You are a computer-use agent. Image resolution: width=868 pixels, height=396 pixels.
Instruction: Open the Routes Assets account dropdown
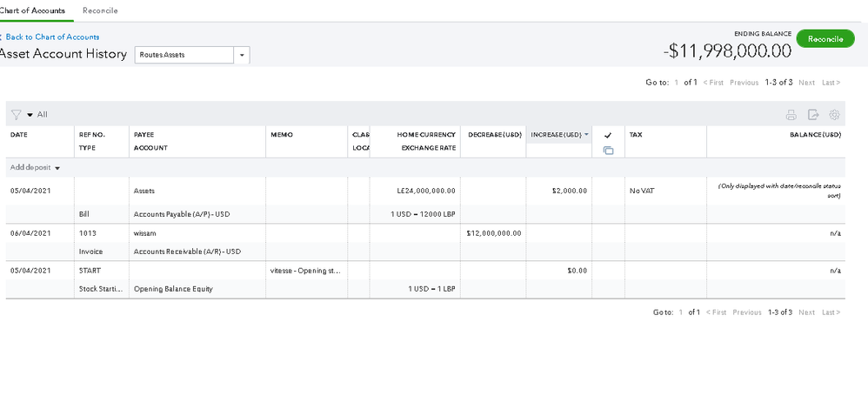pos(243,55)
